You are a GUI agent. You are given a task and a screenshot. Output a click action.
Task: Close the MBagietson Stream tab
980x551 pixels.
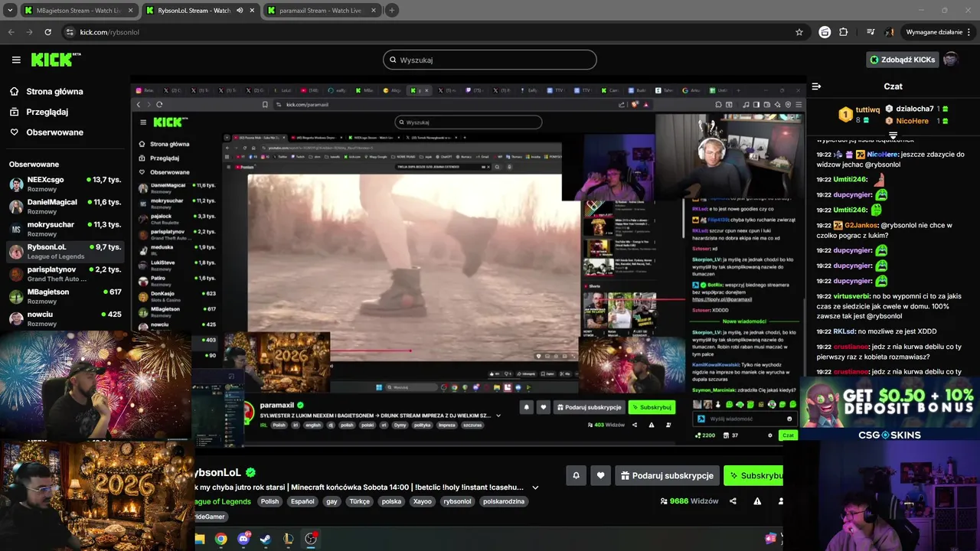tap(130, 11)
